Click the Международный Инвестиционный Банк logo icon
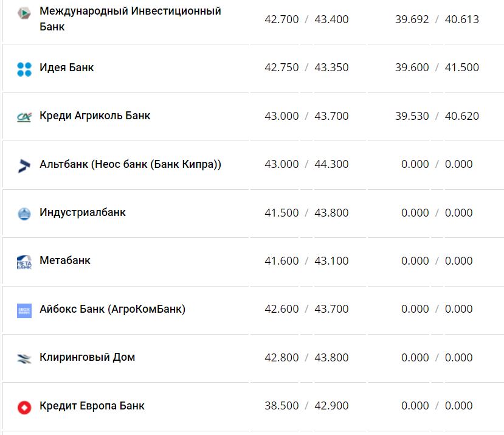Image resolution: width=504 pixels, height=435 pixels. click(24, 12)
